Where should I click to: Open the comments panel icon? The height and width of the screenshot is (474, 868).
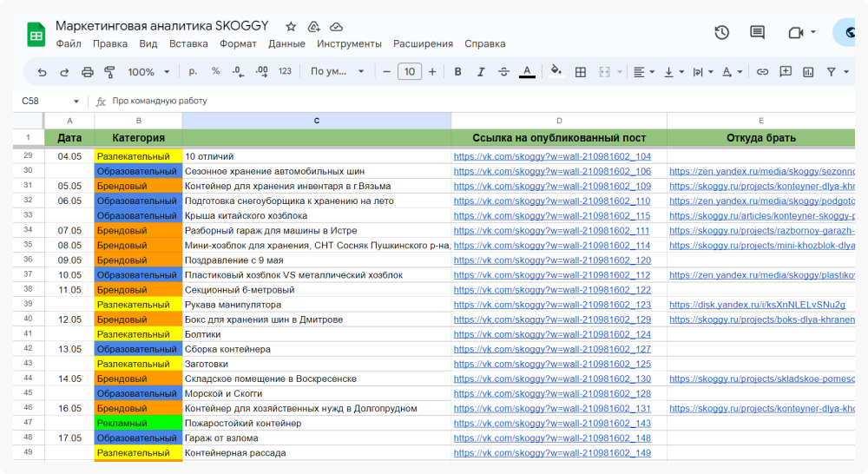(x=757, y=33)
